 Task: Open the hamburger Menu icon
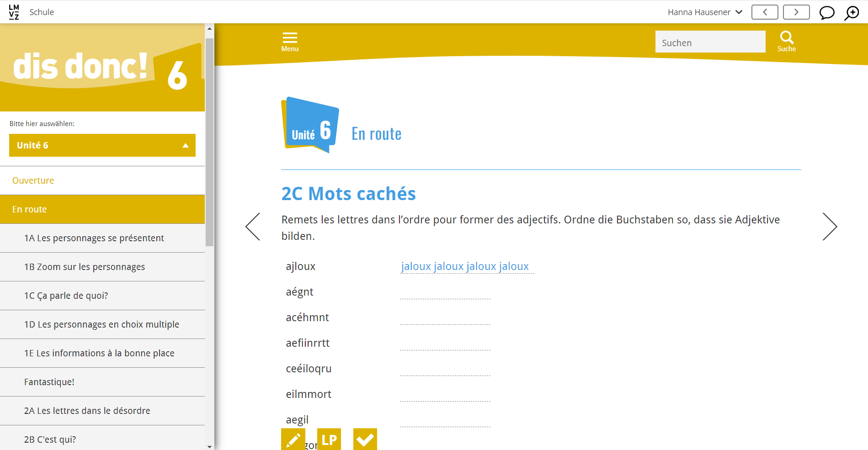click(x=290, y=42)
